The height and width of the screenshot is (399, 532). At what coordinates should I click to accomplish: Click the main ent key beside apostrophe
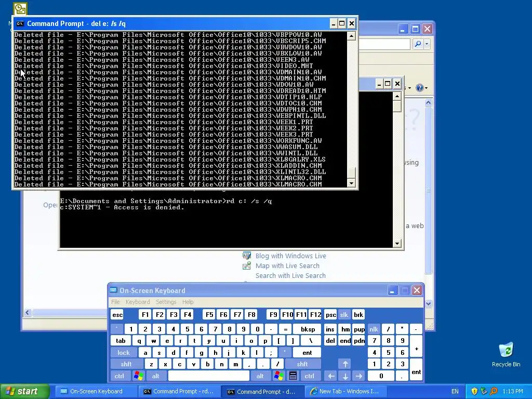[307, 353]
